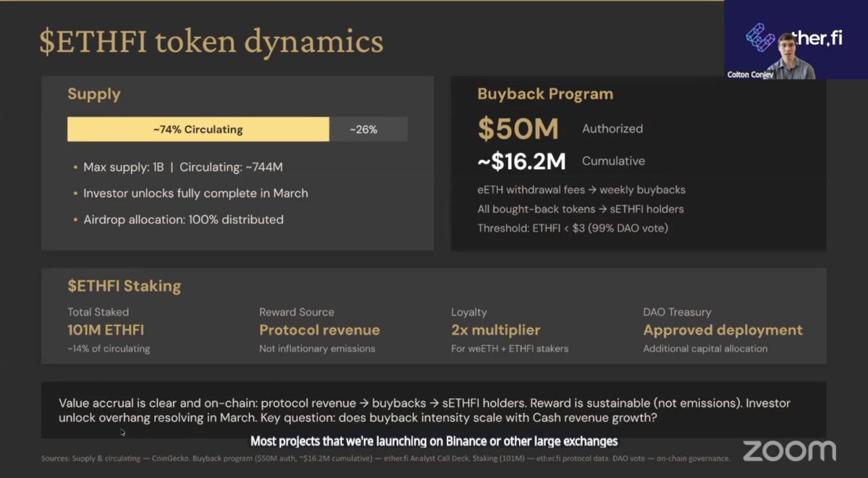The height and width of the screenshot is (478, 868).
Task: Click the 'Total Staked' label
Action: tap(98, 312)
